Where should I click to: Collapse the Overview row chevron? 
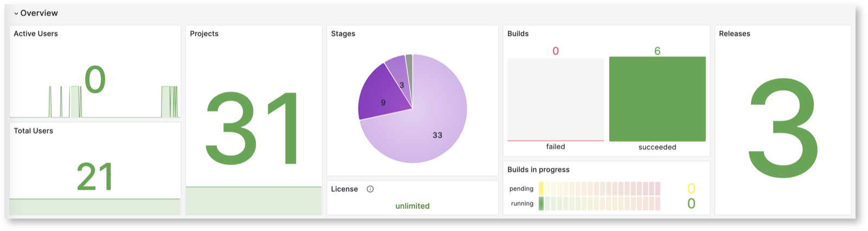coord(16,14)
